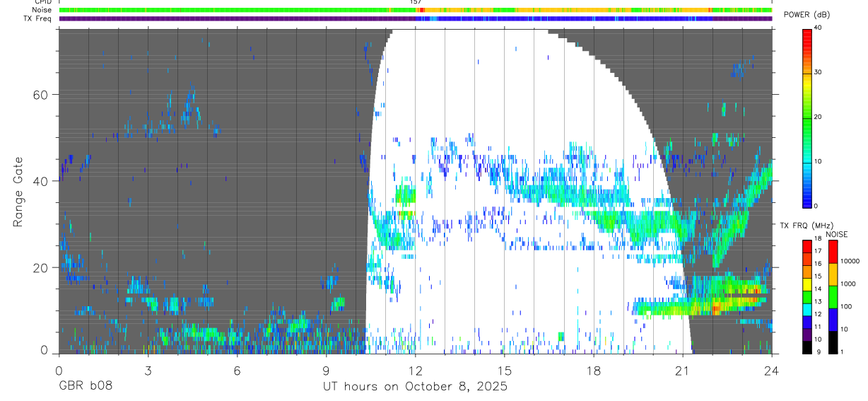The width and height of the screenshot is (868, 401).
Task: Click the NOISE legend title
Action: click(x=837, y=234)
